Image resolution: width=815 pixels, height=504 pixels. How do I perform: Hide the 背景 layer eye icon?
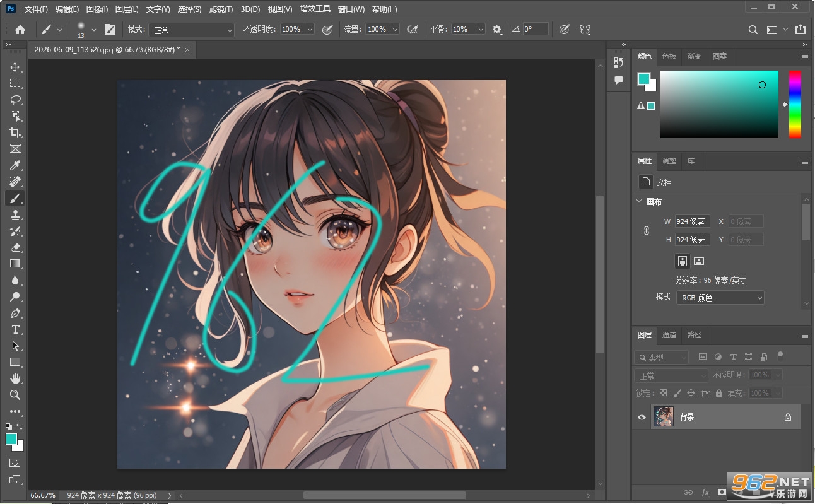(642, 417)
